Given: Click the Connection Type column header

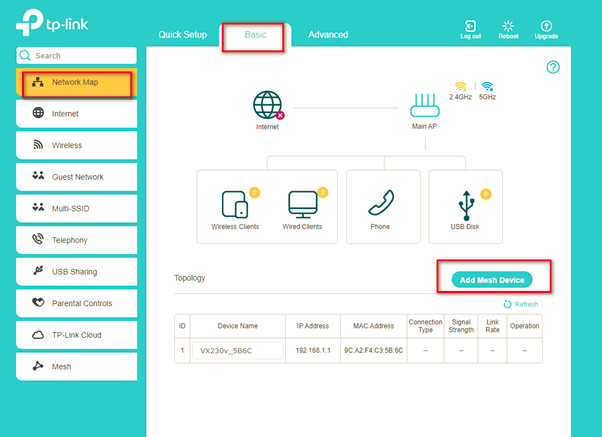Looking at the screenshot, I should click(x=425, y=326).
